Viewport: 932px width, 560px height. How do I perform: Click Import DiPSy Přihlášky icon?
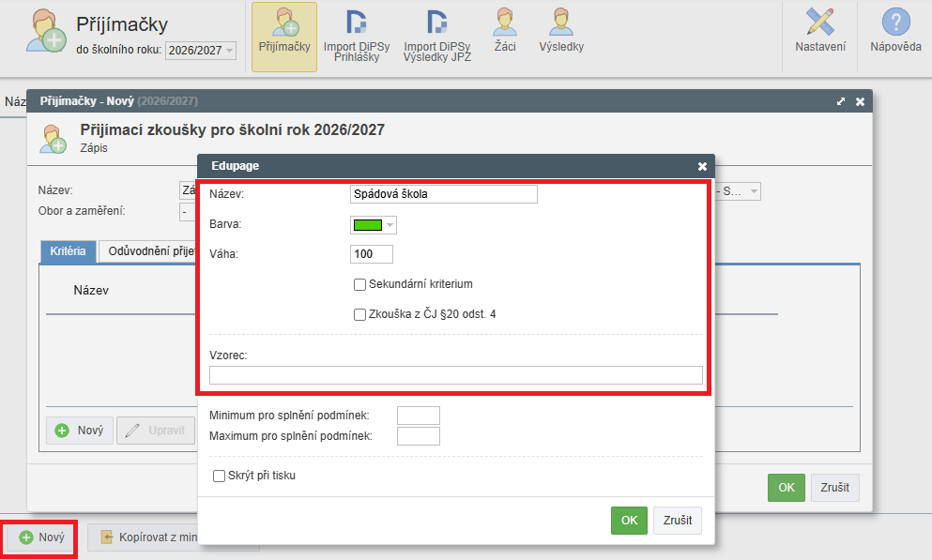[358, 36]
